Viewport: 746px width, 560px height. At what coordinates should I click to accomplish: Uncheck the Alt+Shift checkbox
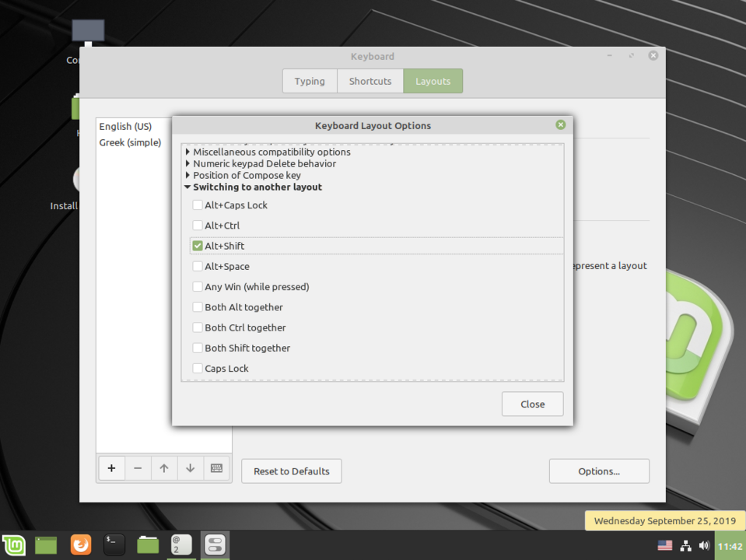198,246
